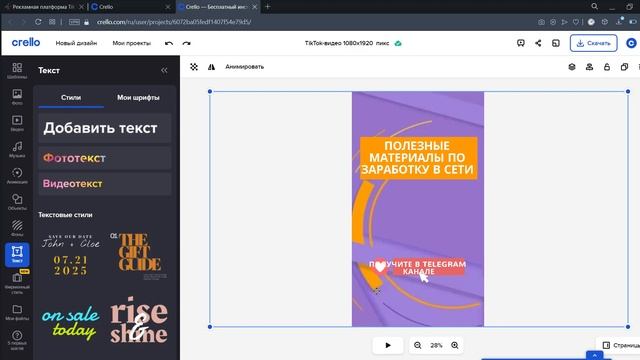Open the Backgrounds (Фоны) sidebar section
640x360 pixels.
[17, 228]
